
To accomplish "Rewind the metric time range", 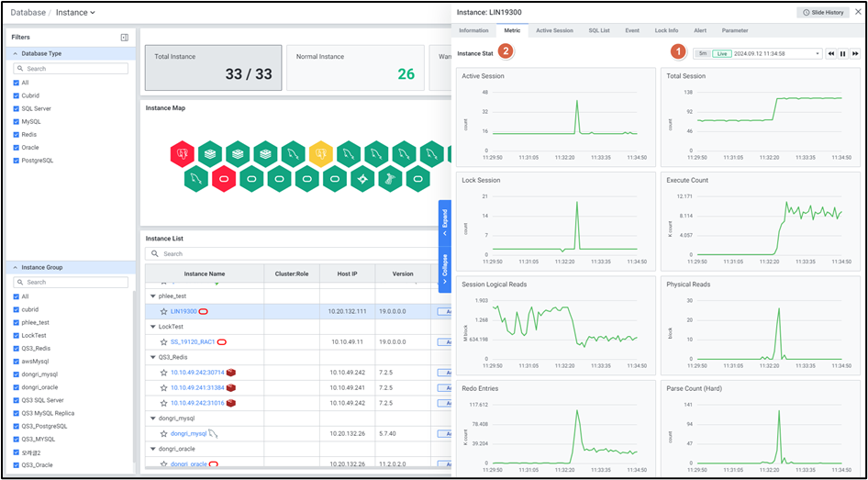I will tap(830, 54).
